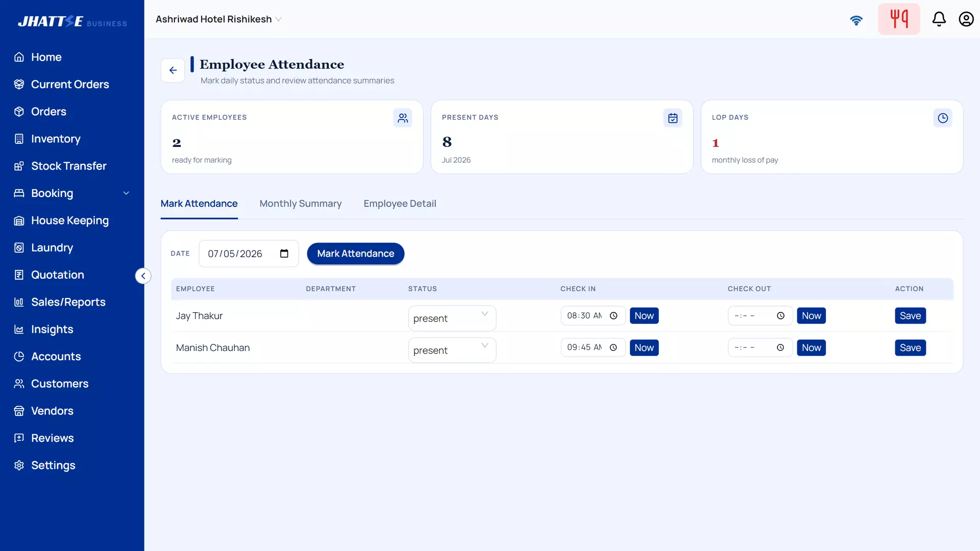Set Manish Chauhan check-in to Now
The height and width of the screenshot is (551, 980).
click(644, 347)
